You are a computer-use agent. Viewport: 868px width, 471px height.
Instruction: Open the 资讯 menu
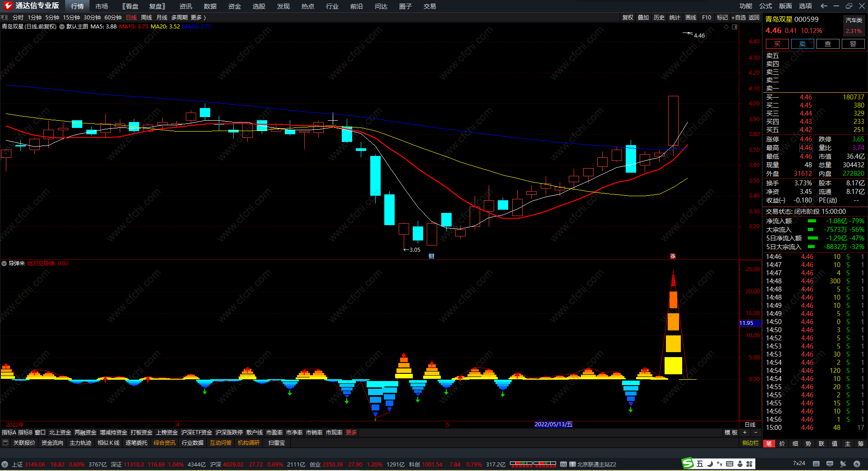[186, 6]
